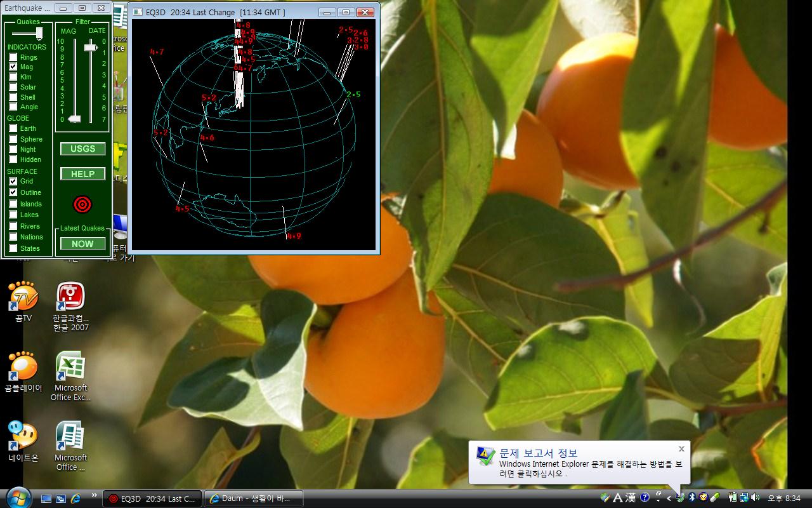812x508 pixels.
Task: Click the NOW latest quakes button
Action: [x=82, y=244]
